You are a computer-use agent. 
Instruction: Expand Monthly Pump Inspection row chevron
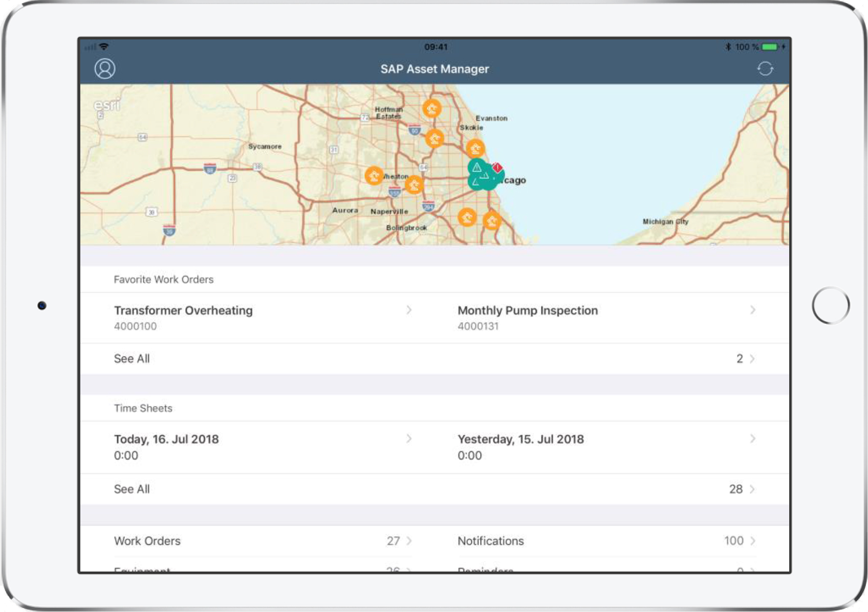coord(752,310)
